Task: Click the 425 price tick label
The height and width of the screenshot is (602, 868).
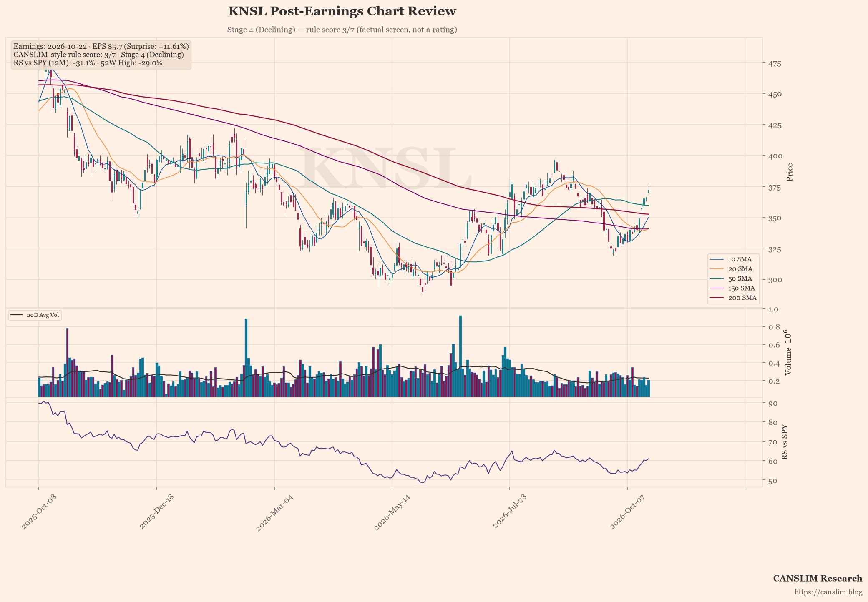Action: pyautogui.click(x=775, y=125)
